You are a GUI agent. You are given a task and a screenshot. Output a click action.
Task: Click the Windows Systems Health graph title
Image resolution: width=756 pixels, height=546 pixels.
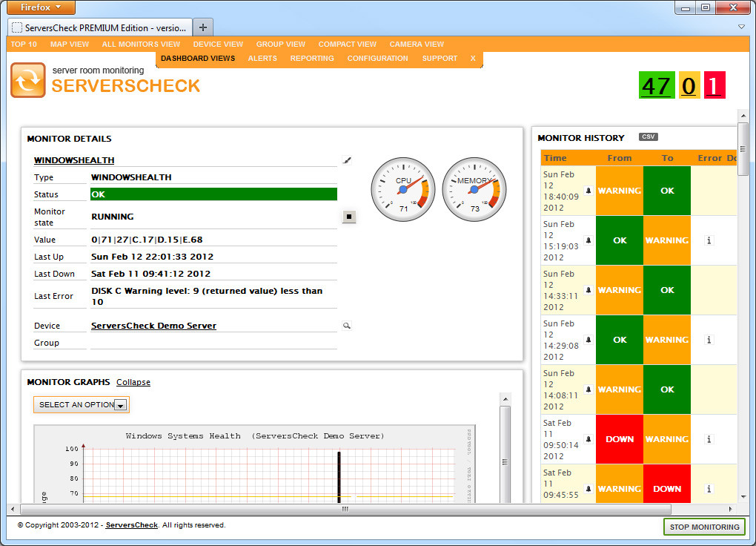(x=255, y=436)
